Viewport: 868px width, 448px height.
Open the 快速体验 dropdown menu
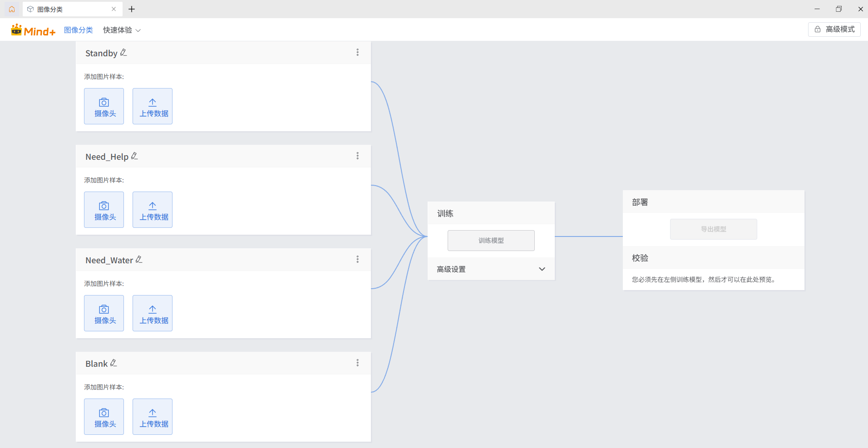122,30
